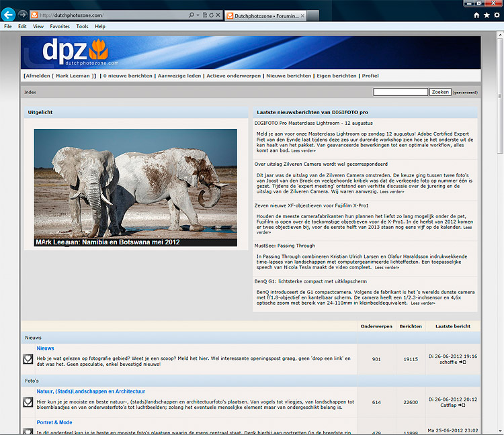
Task: Click Lees verder under Passing Through article
Action: tap(387, 267)
